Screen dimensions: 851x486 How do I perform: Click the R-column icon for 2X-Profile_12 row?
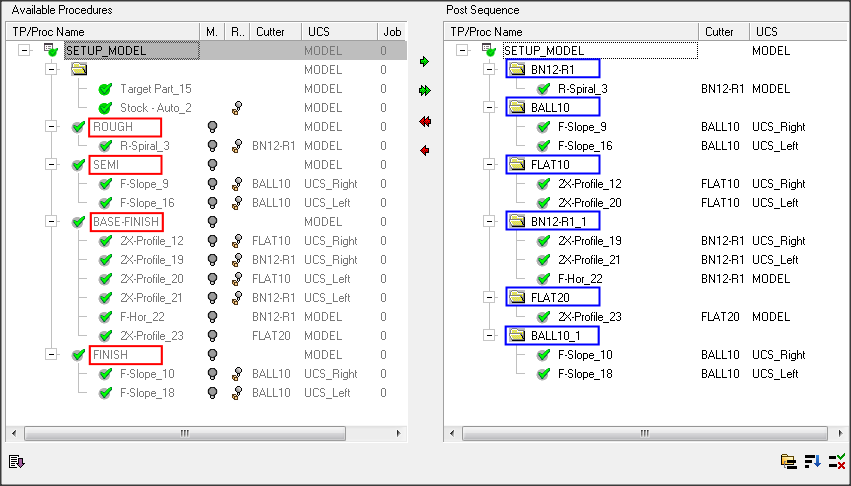(x=237, y=241)
